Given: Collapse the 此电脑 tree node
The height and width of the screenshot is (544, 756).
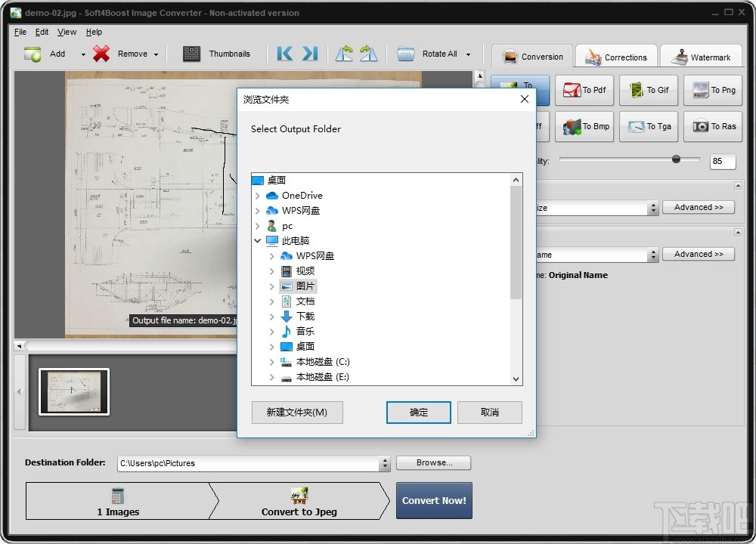Looking at the screenshot, I should click(x=258, y=240).
